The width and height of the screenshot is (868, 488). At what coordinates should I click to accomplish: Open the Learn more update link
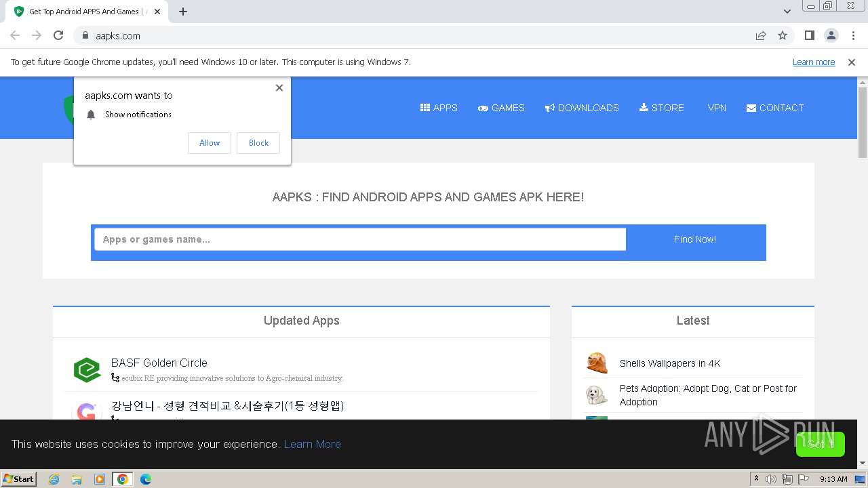point(814,62)
